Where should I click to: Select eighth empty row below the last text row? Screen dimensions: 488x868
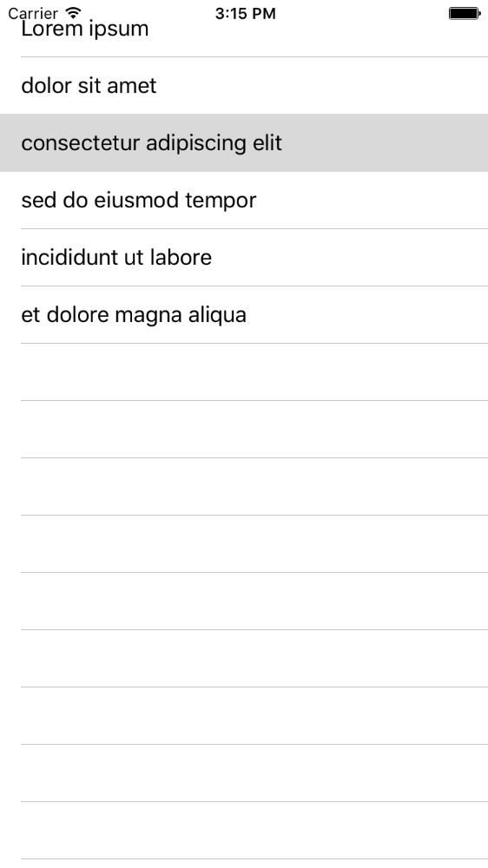[x=244, y=773]
